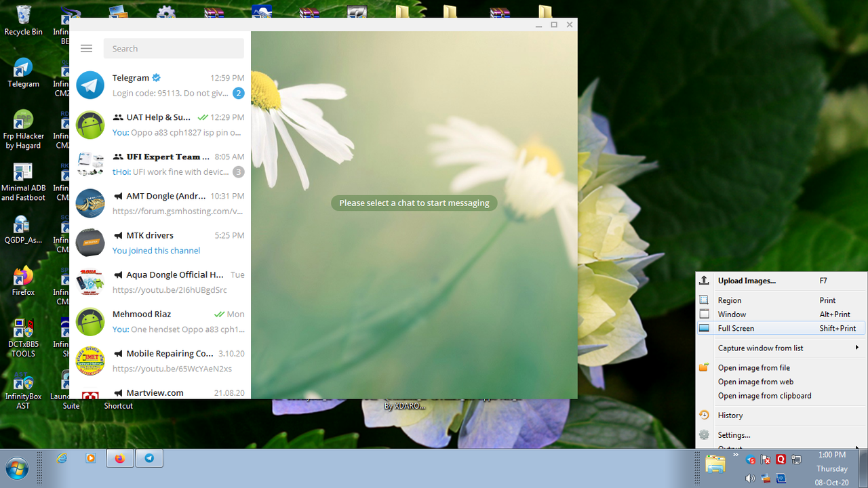Open Telegram's hamburger menu
This screenshot has width=868, height=488.
point(86,48)
